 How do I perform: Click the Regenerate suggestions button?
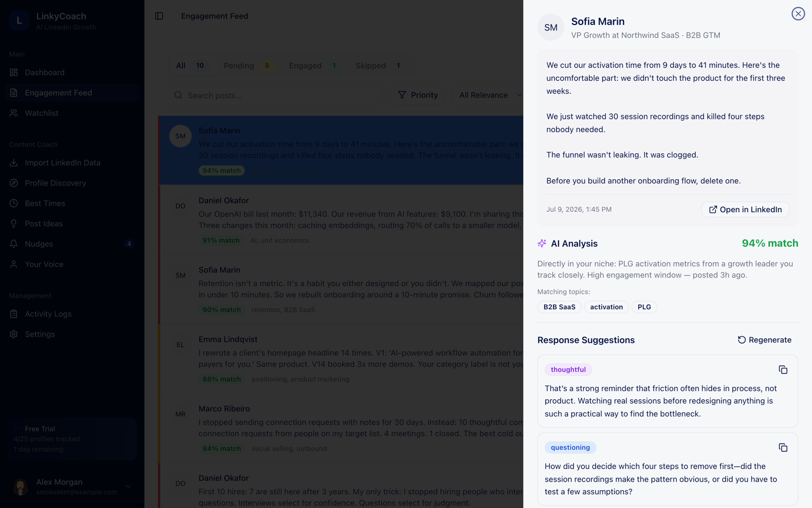pos(764,340)
